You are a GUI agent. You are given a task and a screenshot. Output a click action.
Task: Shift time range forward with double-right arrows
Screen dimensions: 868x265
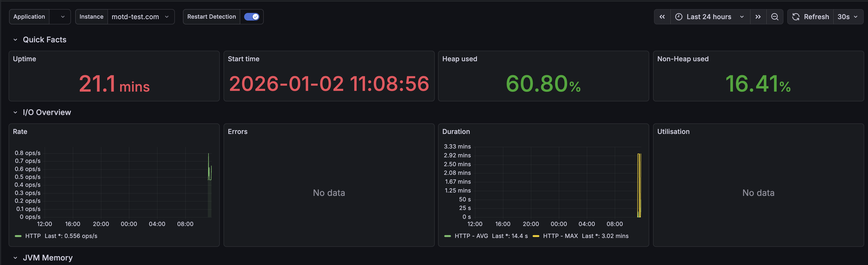[758, 17]
